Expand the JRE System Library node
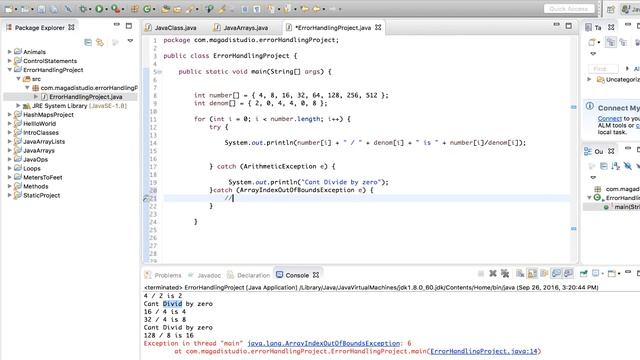 [x=18, y=106]
